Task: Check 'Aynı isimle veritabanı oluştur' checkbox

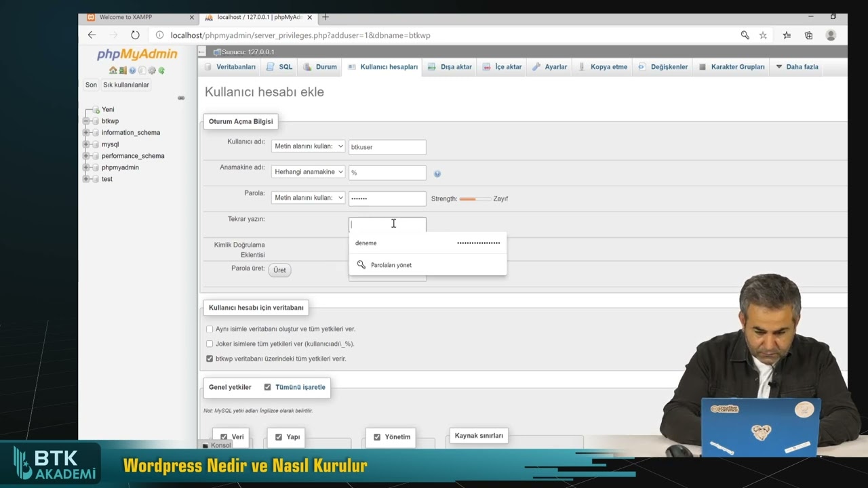Action: click(210, 329)
